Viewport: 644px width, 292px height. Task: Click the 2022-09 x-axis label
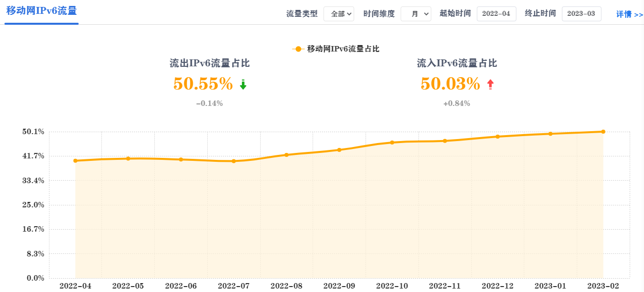[339, 286]
